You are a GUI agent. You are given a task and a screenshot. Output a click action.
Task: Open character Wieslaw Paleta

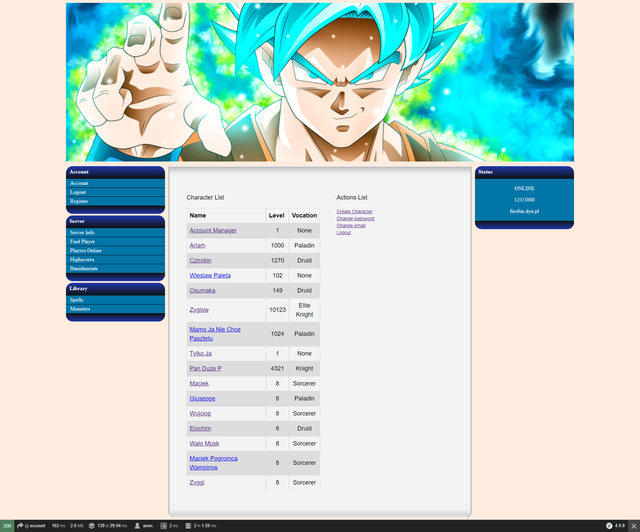point(210,276)
